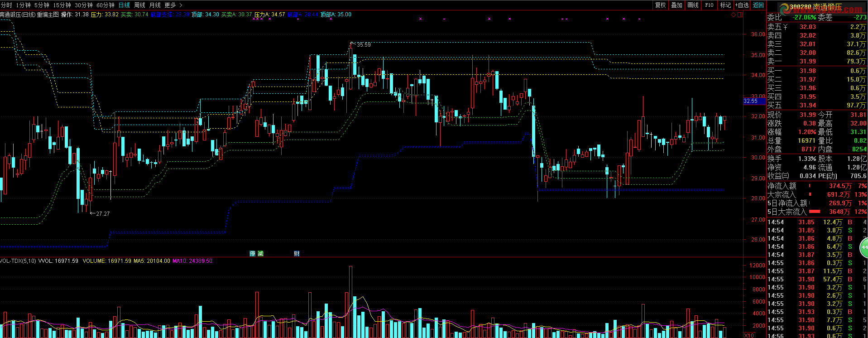This screenshot has height=338, width=868.
Task: Click the X10 scale label in volume pane
Action: pos(749,335)
